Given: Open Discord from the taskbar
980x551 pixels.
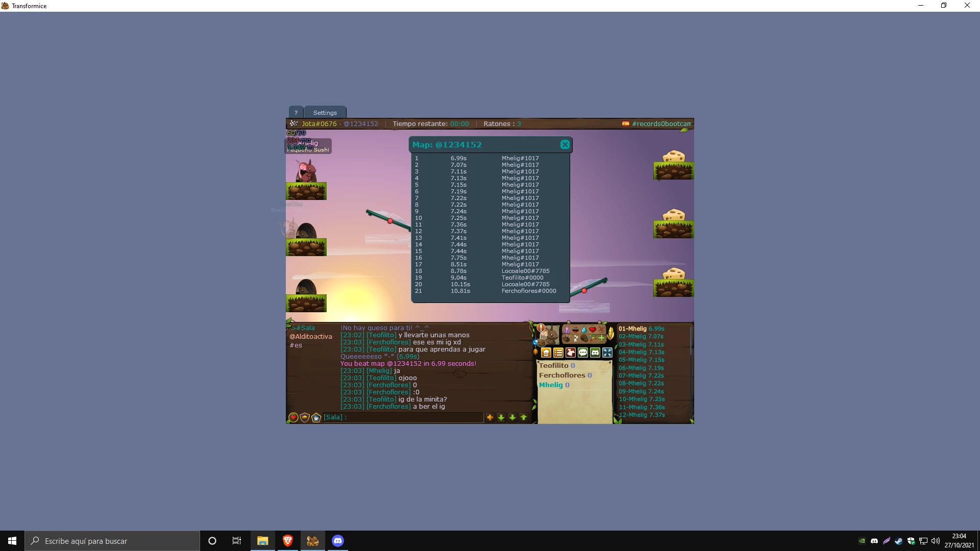Looking at the screenshot, I should click(338, 541).
